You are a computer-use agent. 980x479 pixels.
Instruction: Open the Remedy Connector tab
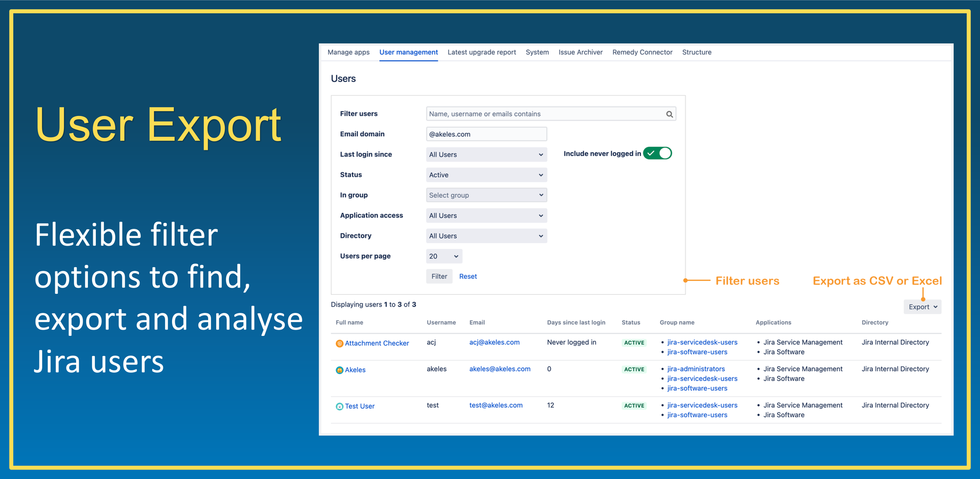pos(642,52)
